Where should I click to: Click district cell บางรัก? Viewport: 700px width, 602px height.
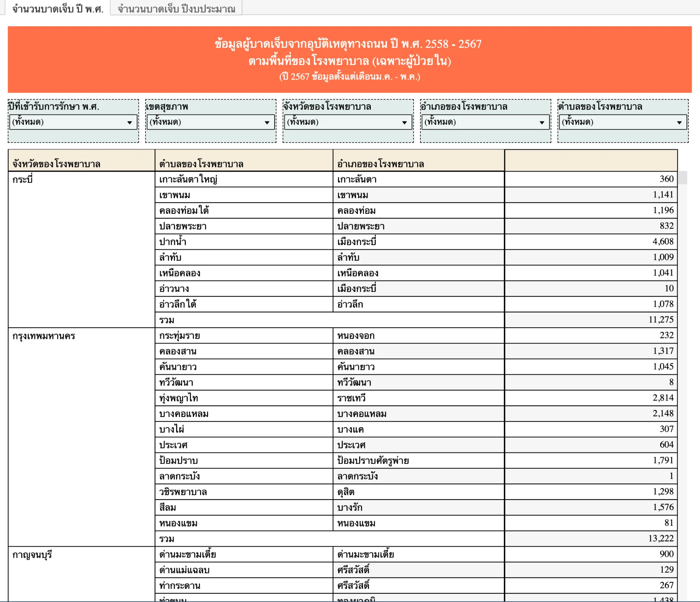click(419, 508)
